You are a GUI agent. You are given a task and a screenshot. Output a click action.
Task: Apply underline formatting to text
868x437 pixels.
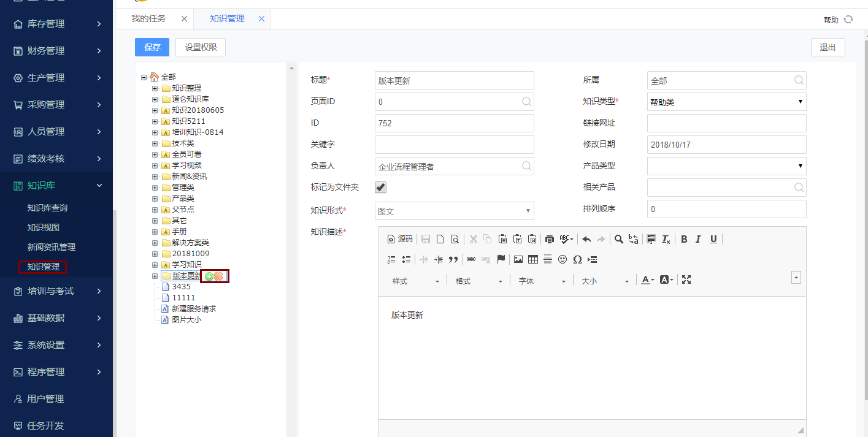[713, 239]
